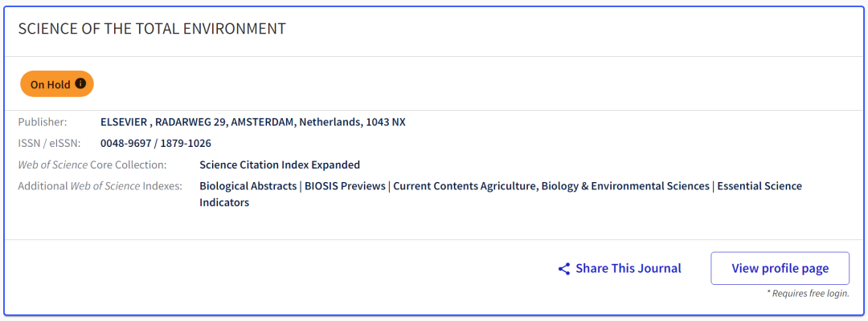
Task: Click the Share This Journal link
Action: coord(620,269)
